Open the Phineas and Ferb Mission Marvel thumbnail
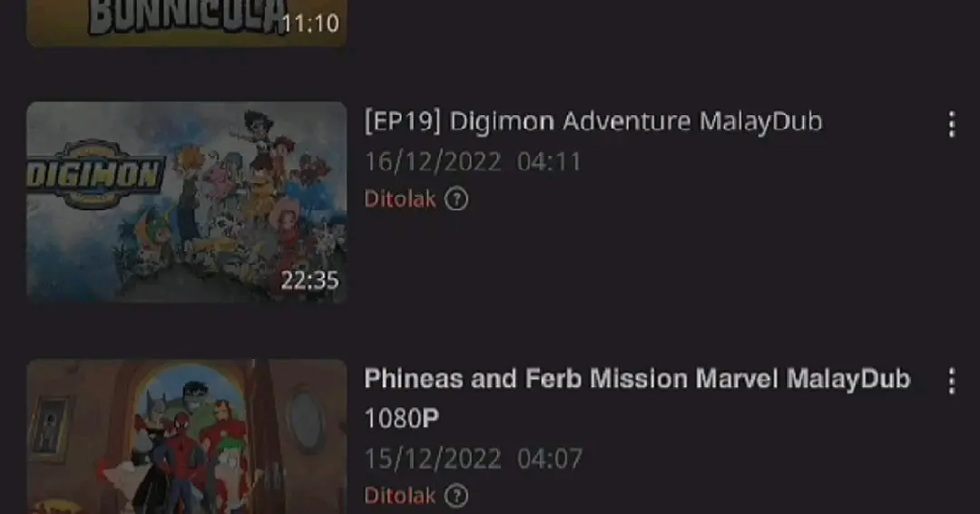 (x=186, y=437)
